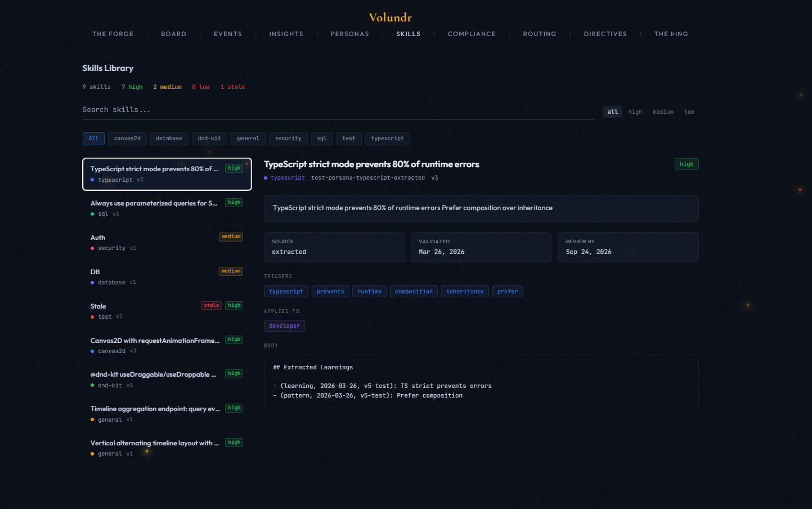Click the 'developer' applies-to badge
The width and height of the screenshot is (812, 509).
284,325
